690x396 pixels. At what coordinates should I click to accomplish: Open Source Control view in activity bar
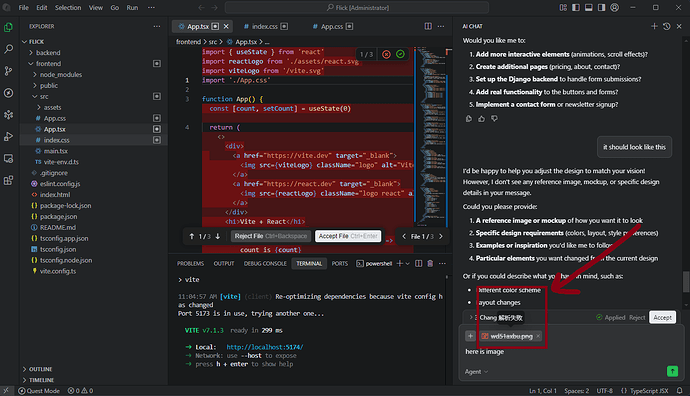point(8,71)
